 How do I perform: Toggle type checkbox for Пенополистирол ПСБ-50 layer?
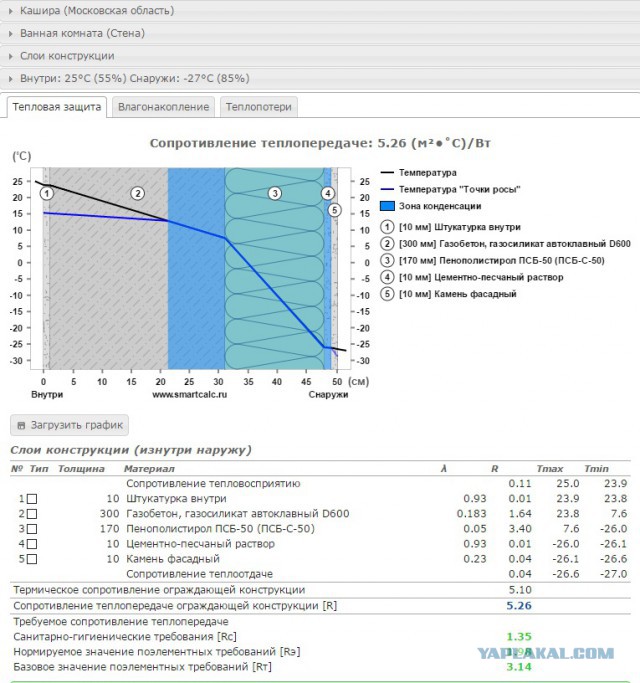(x=32, y=529)
